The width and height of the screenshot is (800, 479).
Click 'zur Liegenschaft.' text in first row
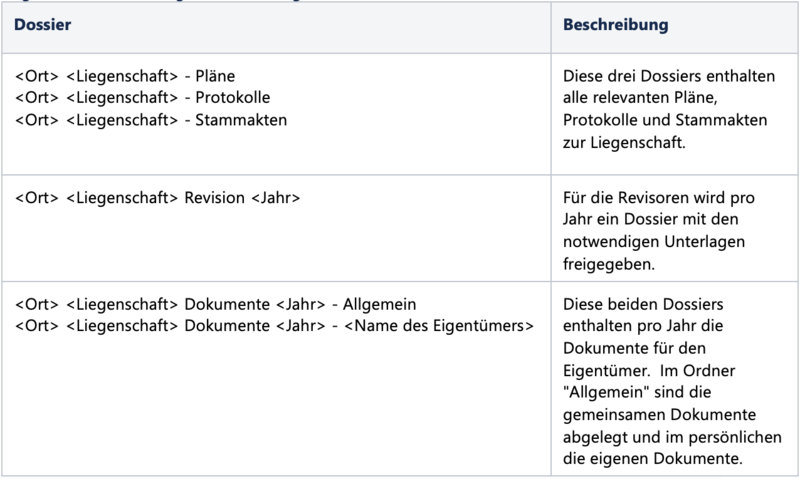pos(624,142)
